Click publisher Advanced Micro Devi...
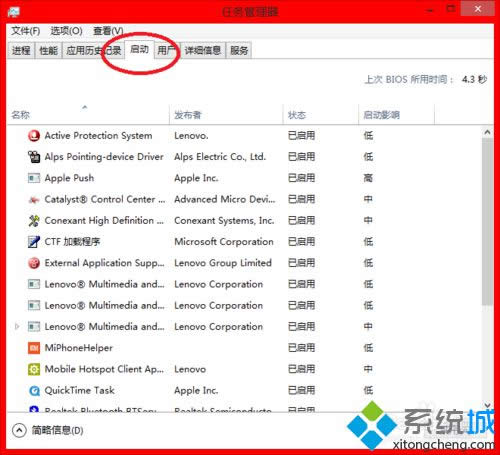 coord(225,199)
